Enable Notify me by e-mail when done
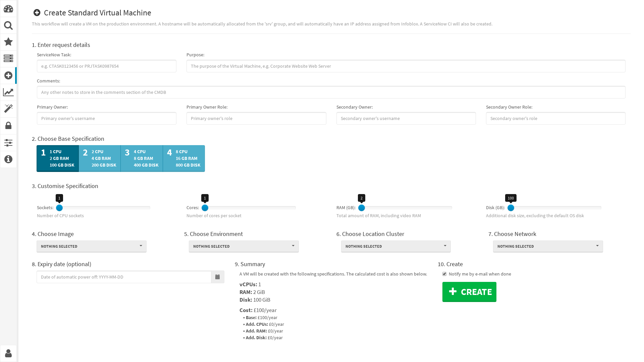The image size is (644, 362). tap(444, 274)
